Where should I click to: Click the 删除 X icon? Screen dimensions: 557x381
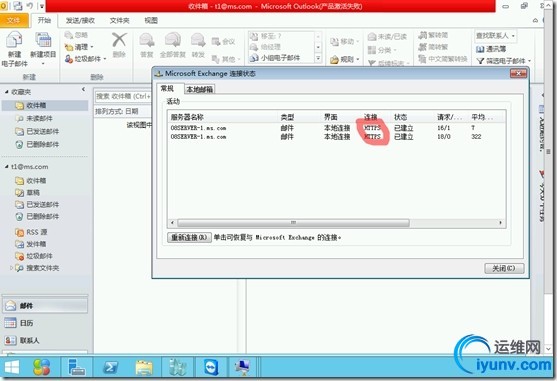119,40
